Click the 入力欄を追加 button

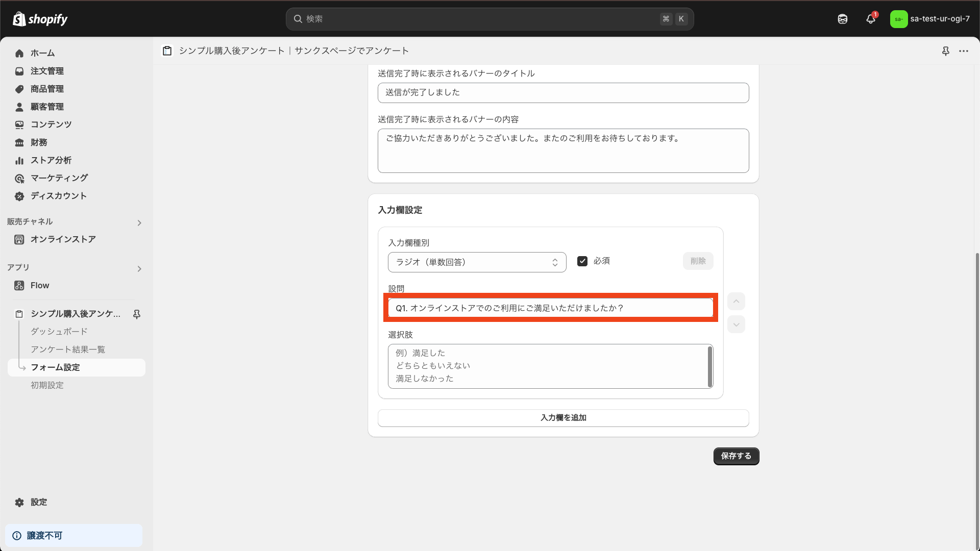[563, 418]
